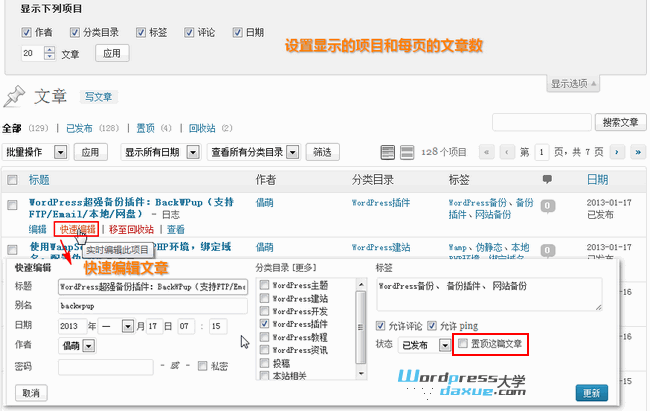Toggle 日期 column display checkbox
The height and width of the screenshot is (411, 650).
[237, 32]
